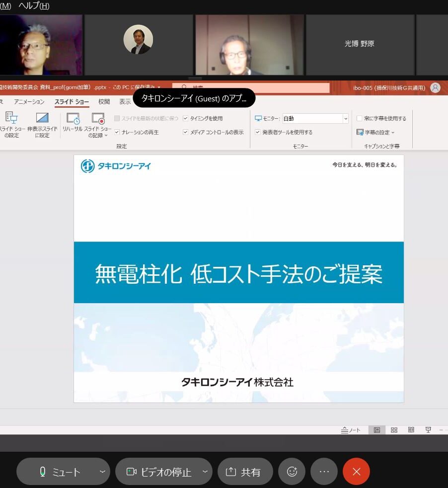Click the タキロンシーアイ logo on slide

click(116, 166)
